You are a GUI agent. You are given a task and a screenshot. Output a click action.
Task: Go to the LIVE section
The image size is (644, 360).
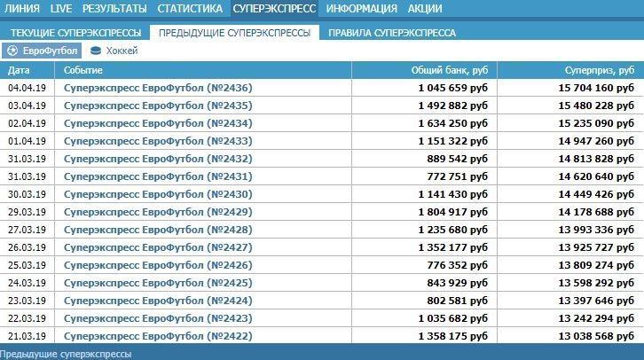tap(61, 9)
